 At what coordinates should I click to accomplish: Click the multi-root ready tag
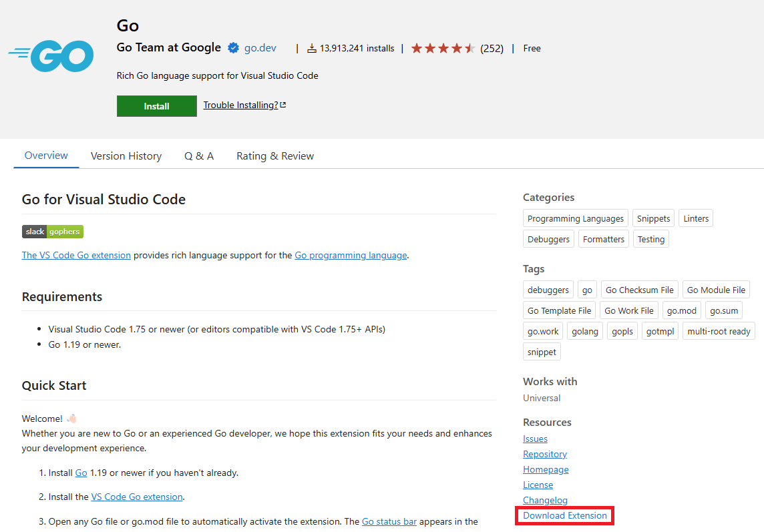point(719,331)
